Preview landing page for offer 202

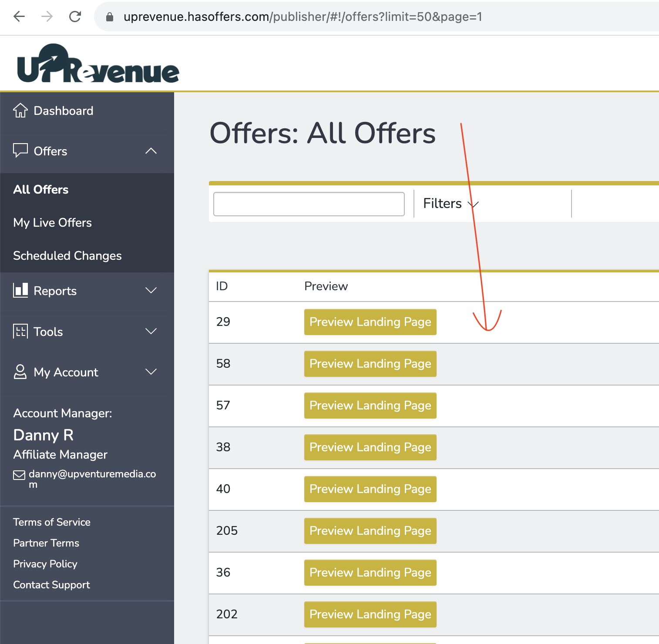tap(370, 614)
